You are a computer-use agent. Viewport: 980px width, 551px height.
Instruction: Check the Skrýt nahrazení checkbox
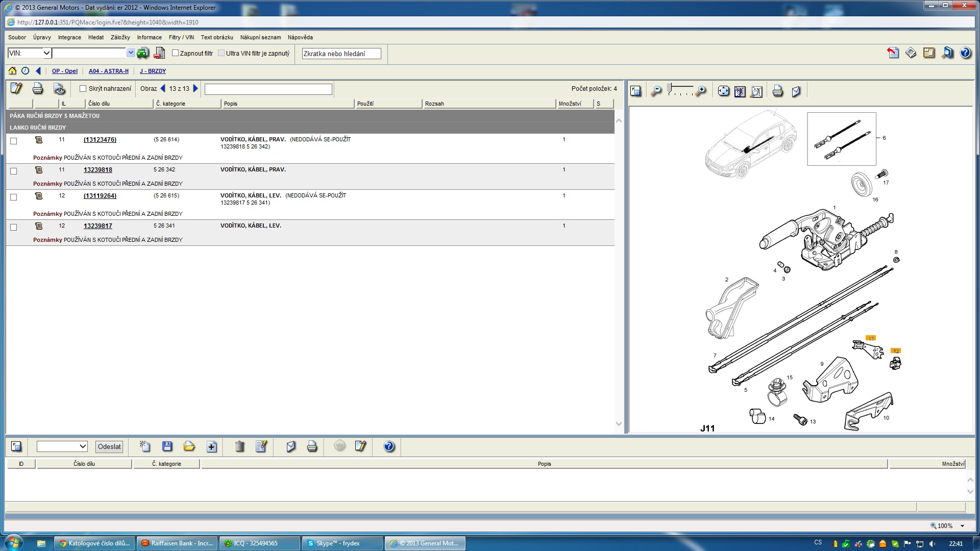click(83, 89)
